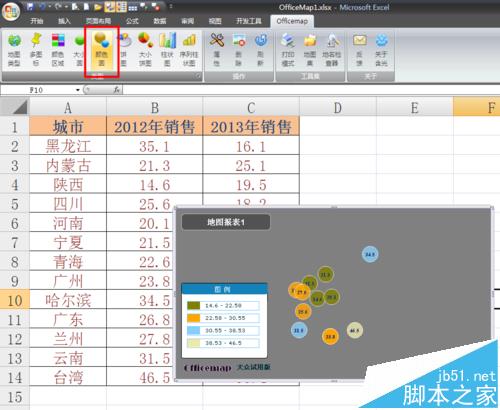Click the 城市 header cell
The height and width of the screenshot is (410, 500).
(68, 126)
